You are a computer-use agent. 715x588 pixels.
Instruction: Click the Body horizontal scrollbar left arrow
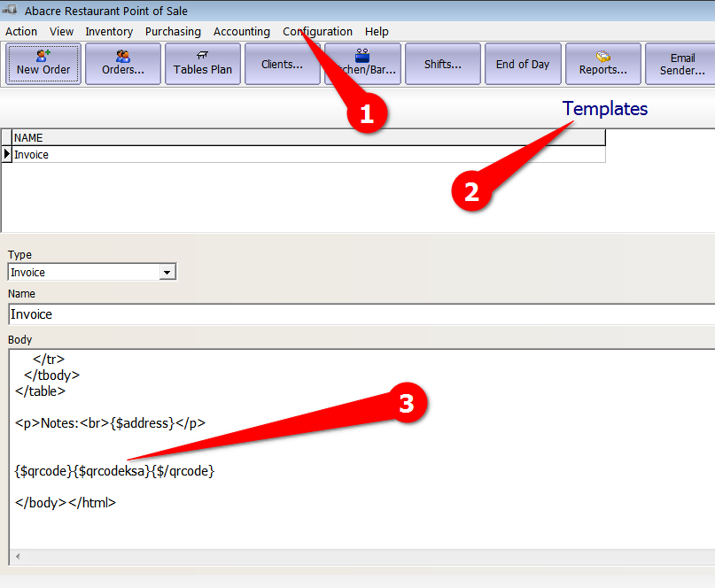tap(18, 557)
